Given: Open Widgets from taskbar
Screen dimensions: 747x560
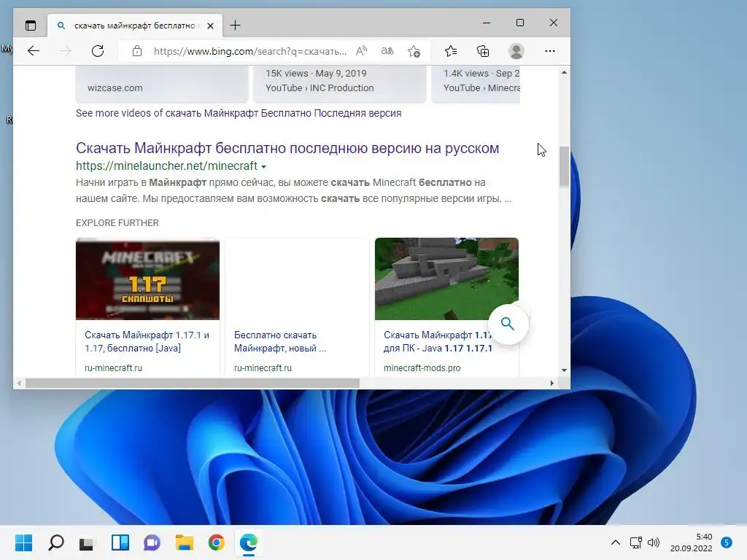Looking at the screenshot, I should click(120, 542).
